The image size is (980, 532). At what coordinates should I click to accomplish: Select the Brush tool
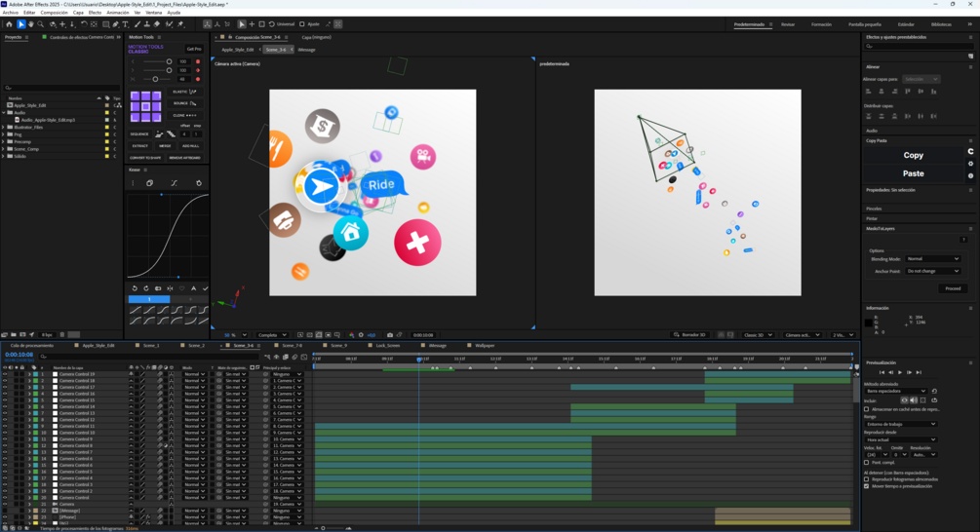[x=137, y=24]
